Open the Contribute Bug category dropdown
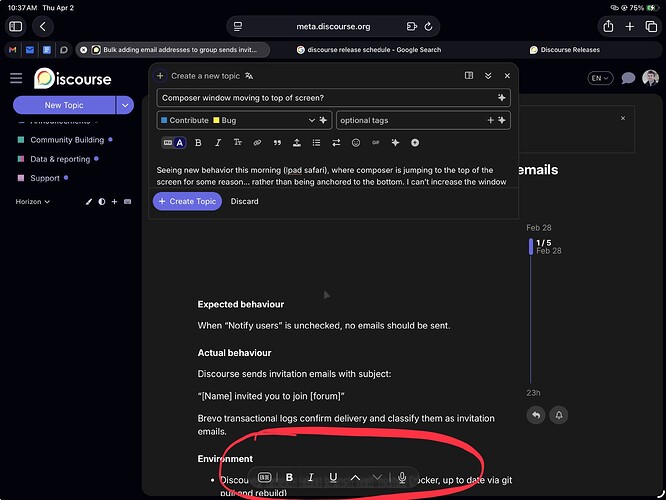 243,120
